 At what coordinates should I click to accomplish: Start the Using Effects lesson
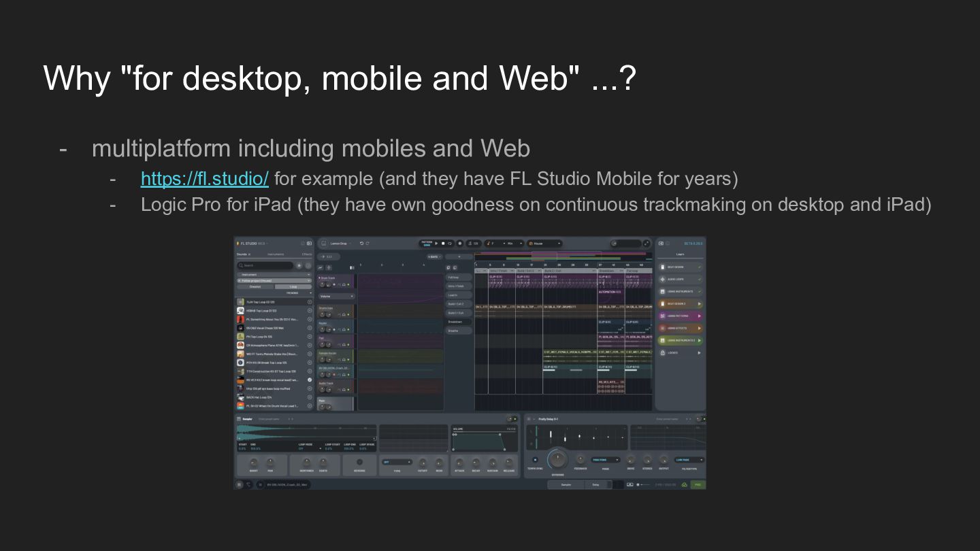coord(680,329)
